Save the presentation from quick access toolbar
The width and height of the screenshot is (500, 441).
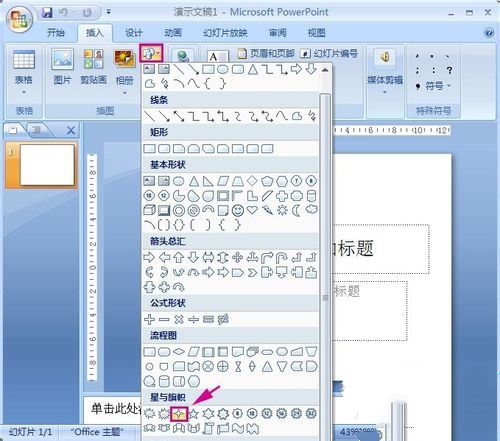coord(47,13)
